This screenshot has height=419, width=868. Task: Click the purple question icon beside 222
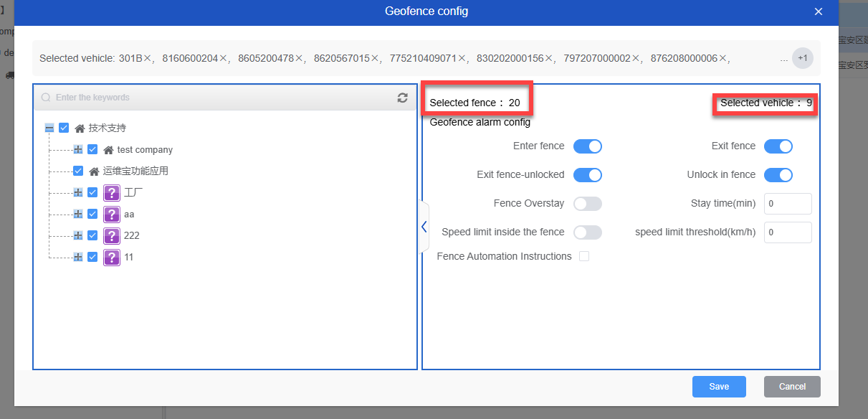[x=111, y=235]
